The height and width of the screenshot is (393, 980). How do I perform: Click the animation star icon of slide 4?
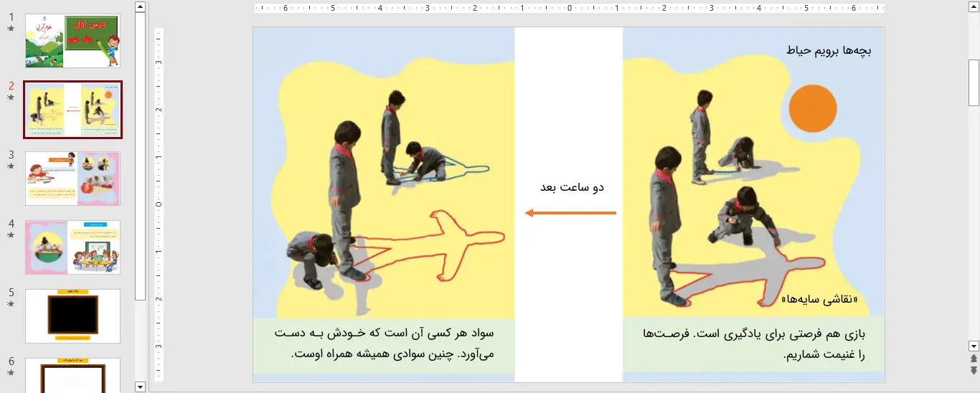pos(11,235)
